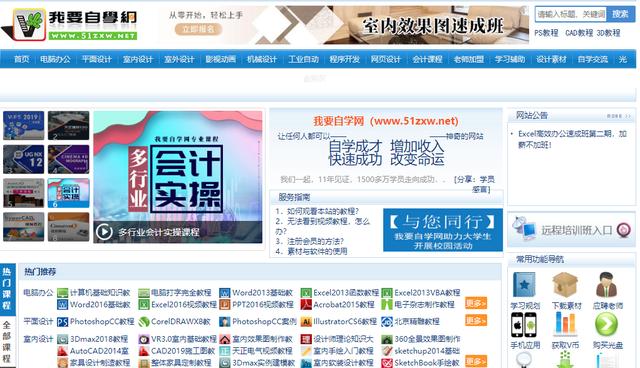The image size is (640, 368).
Task: Click 更多 in the 室内设计 section
Action: [476, 361]
